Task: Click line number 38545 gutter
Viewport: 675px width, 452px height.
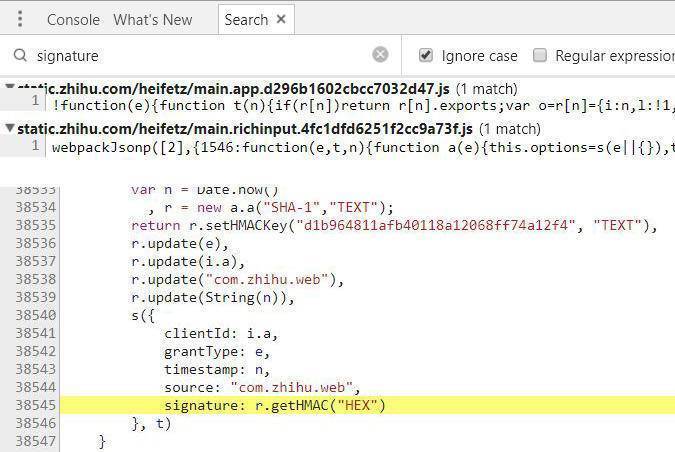Action: click(x=36, y=405)
